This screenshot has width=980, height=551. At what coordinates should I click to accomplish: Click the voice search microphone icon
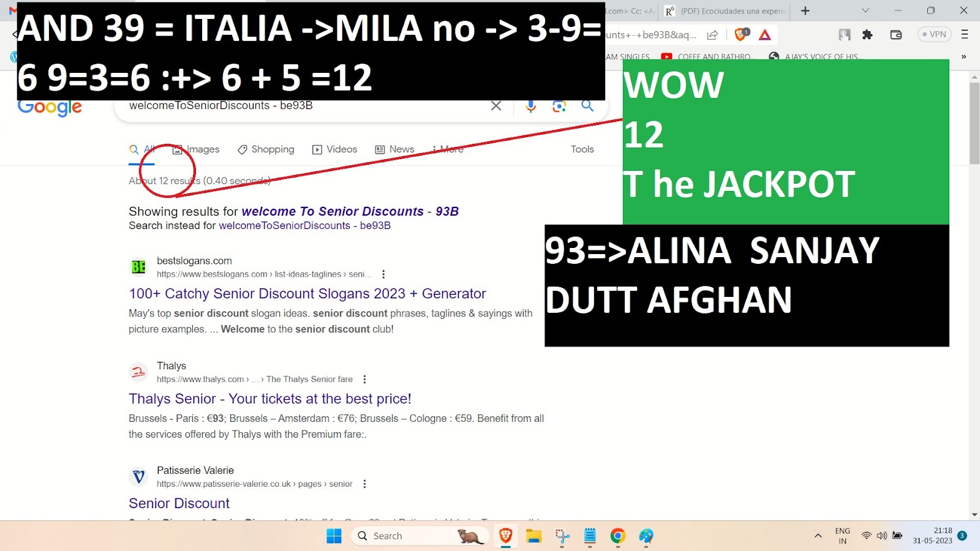[530, 106]
